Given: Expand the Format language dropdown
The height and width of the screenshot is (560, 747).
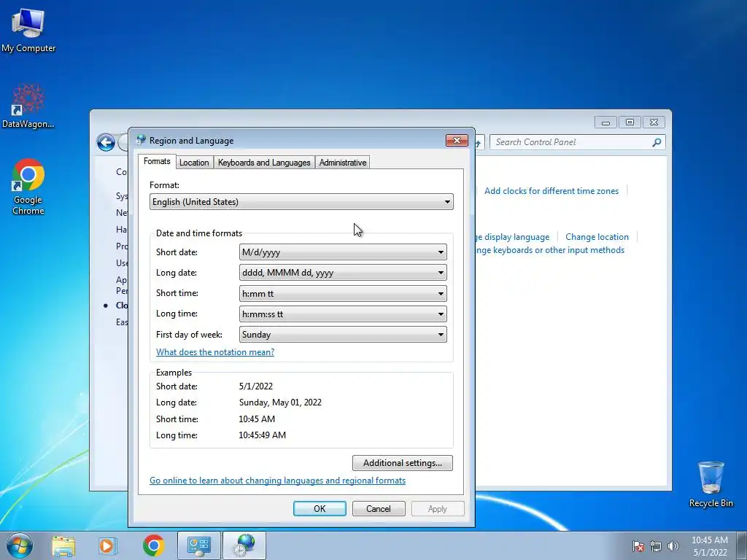Looking at the screenshot, I should (301, 202).
